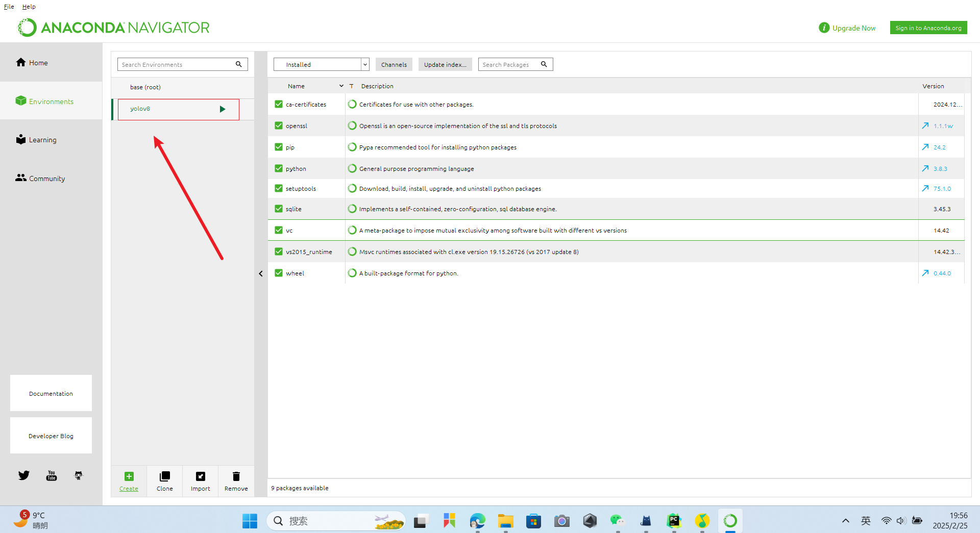Run the yolov8 environment play arrow
This screenshot has height=533, width=980.
(x=223, y=109)
